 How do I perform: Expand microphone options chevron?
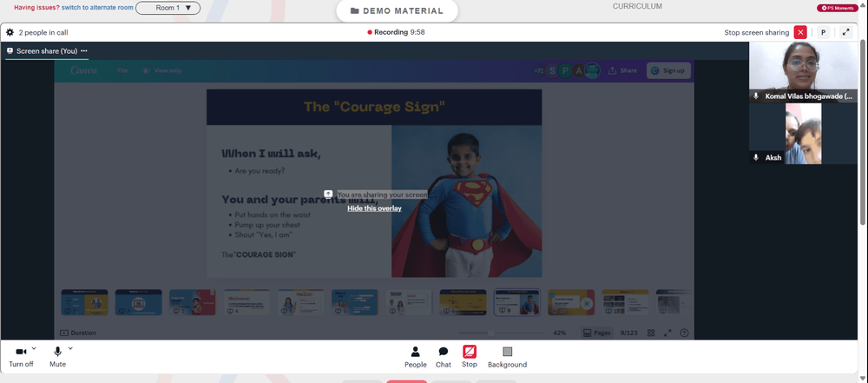coord(70,348)
